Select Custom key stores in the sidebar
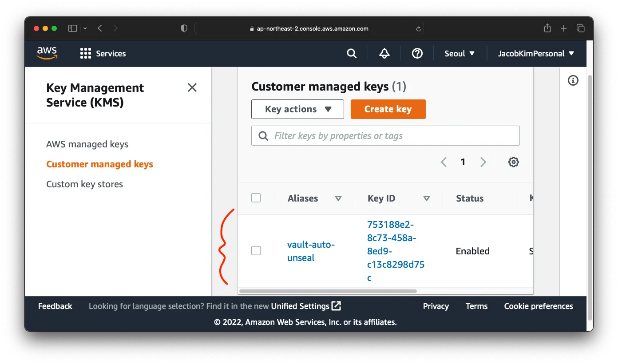 [x=84, y=184]
